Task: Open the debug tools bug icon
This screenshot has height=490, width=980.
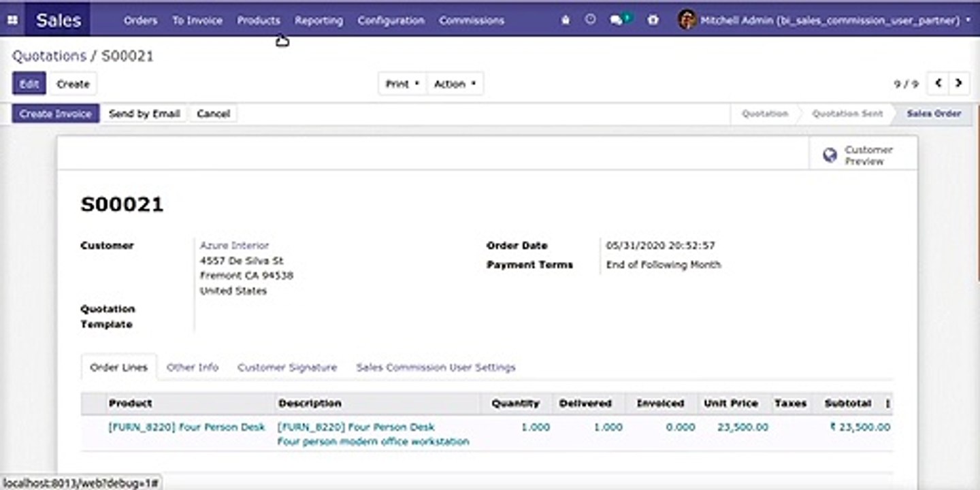Action: tap(566, 20)
